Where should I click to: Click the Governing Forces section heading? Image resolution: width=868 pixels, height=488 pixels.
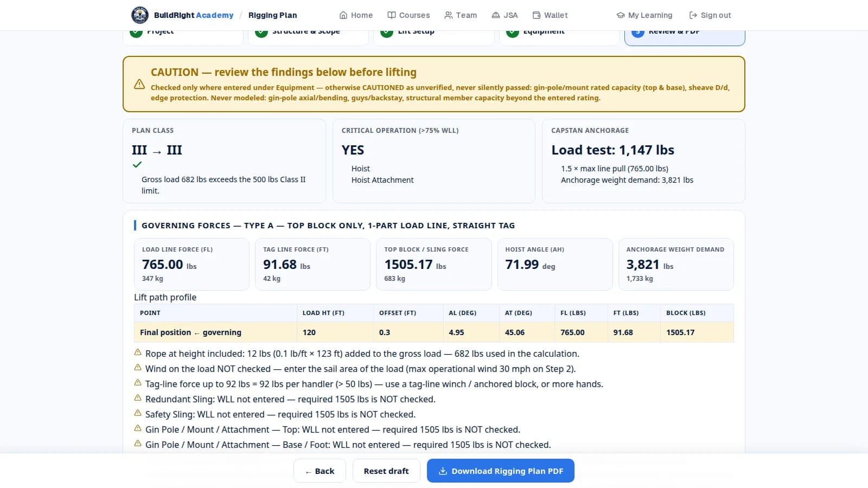[x=328, y=226]
